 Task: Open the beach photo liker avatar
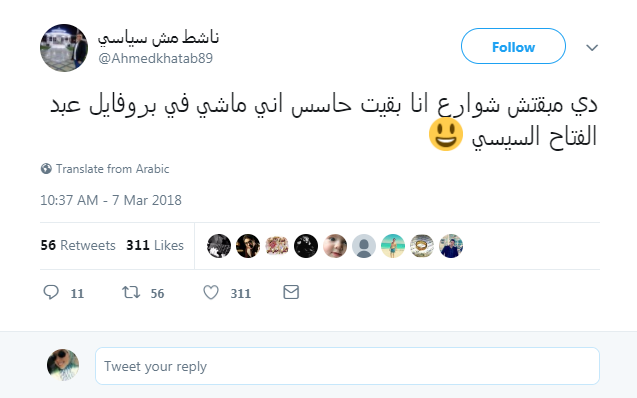pyautogui.click(x=393, y=246)
